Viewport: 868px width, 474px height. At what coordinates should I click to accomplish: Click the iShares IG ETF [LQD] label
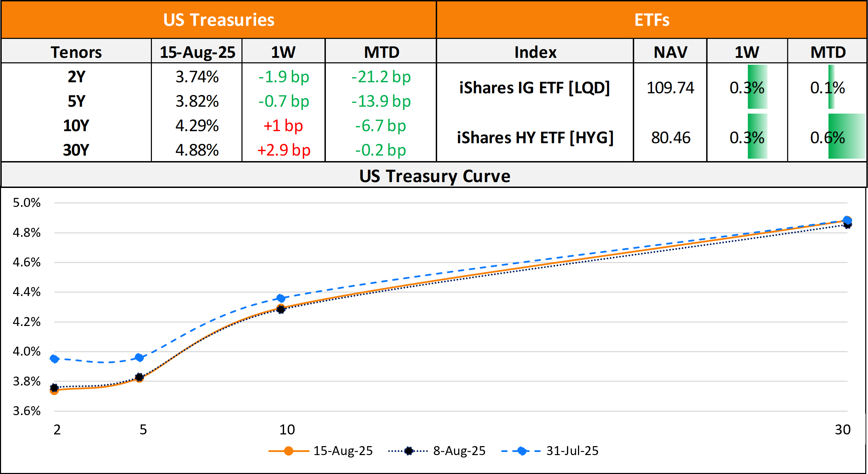[535, 87]
